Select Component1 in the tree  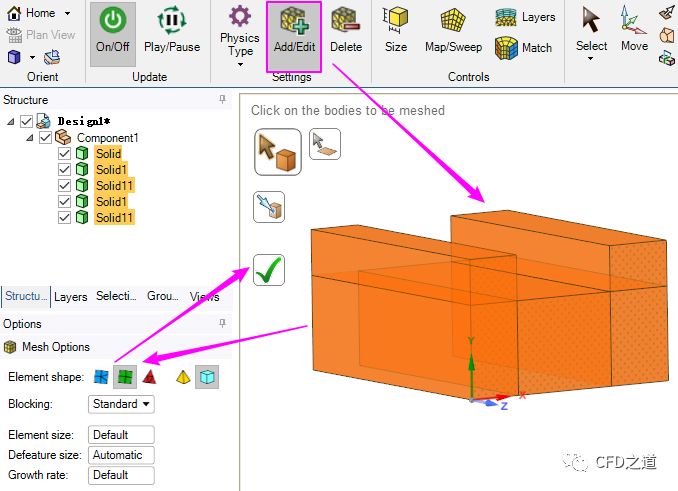coord(108,138)
